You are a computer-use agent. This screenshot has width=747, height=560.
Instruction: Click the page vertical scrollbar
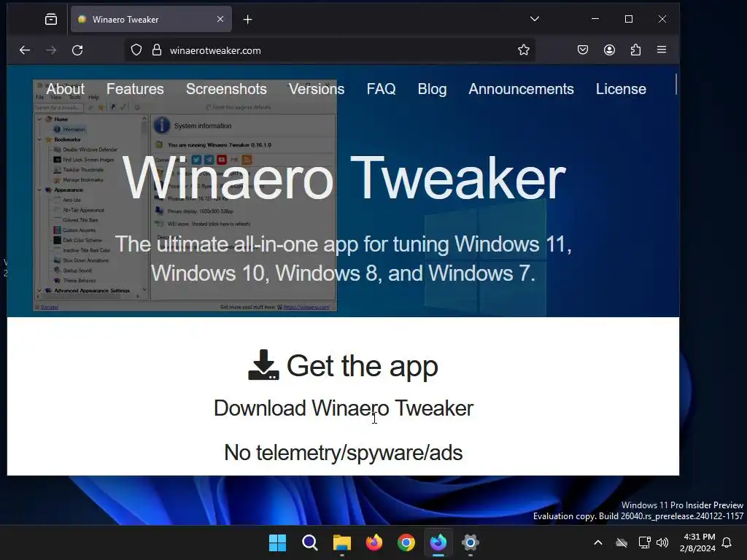coord(676,84)
